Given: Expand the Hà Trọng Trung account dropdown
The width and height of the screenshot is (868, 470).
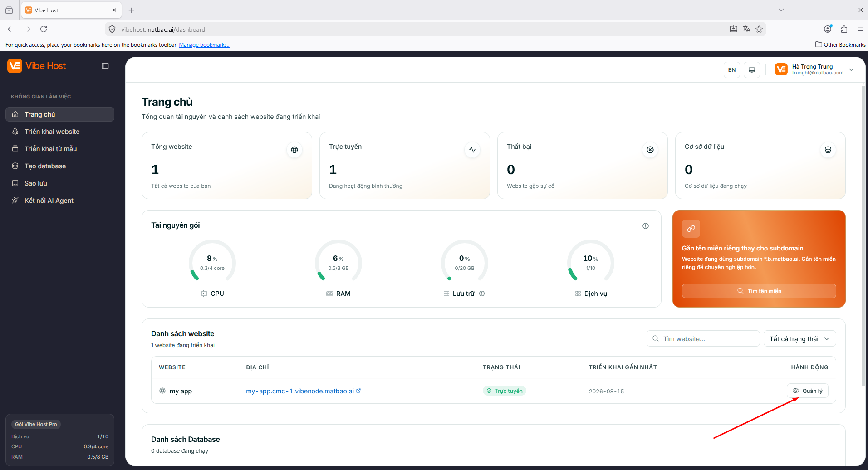Looking at the screenshot, I should coord(851,69).
